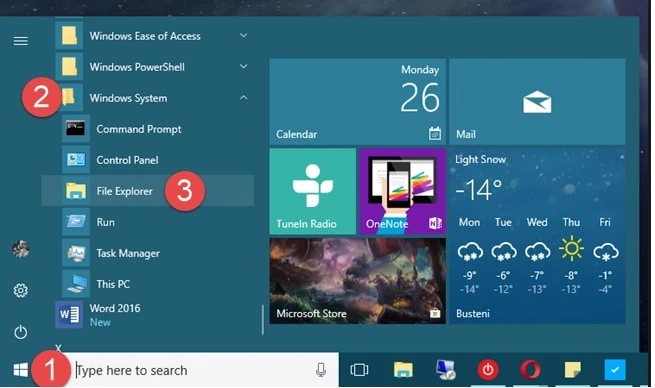Click the user account avatar
The height and width of the screenshot is (388, 655).
pyautogui.click(x=20, y=249)
